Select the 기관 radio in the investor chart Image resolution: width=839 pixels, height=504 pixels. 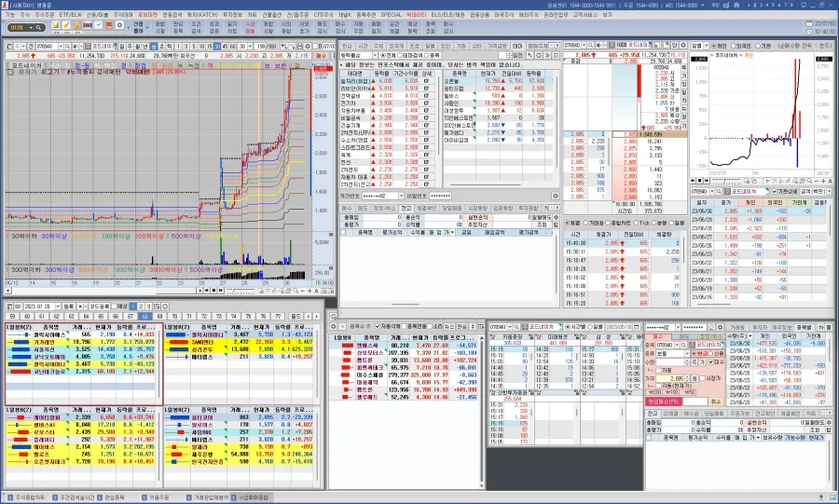click(x=758, y=46)
